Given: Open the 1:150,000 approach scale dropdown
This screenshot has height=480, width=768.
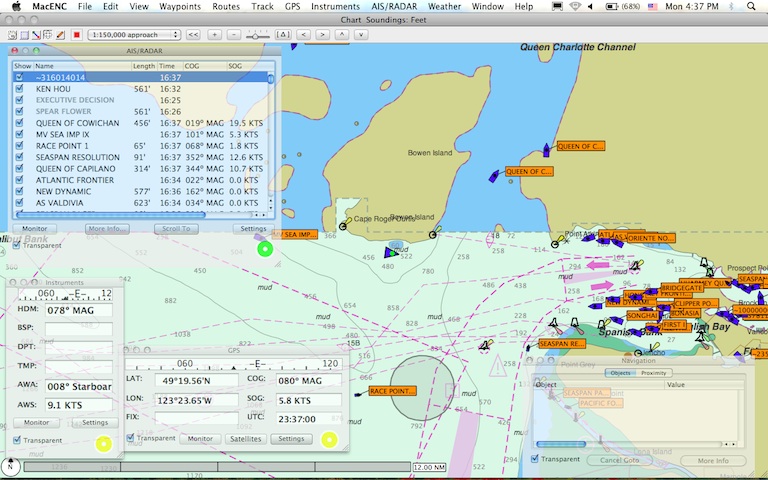Looking at the screenshot, I should coord(134,34).
